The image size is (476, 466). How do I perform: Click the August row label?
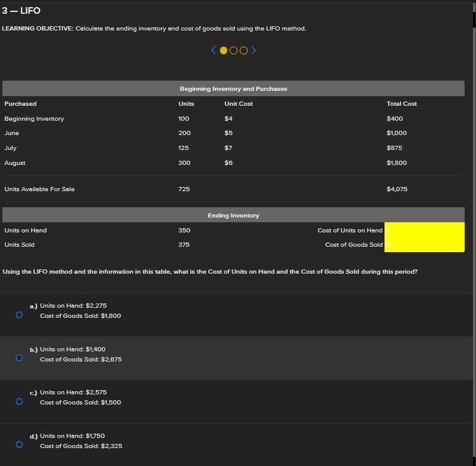coord(15,163)
